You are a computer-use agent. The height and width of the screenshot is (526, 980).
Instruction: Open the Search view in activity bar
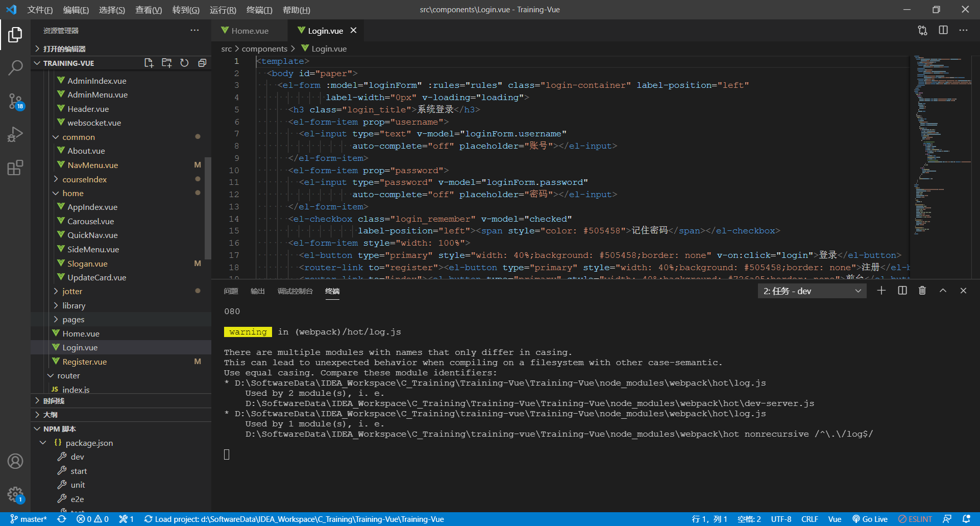click(x=15, y=67)
